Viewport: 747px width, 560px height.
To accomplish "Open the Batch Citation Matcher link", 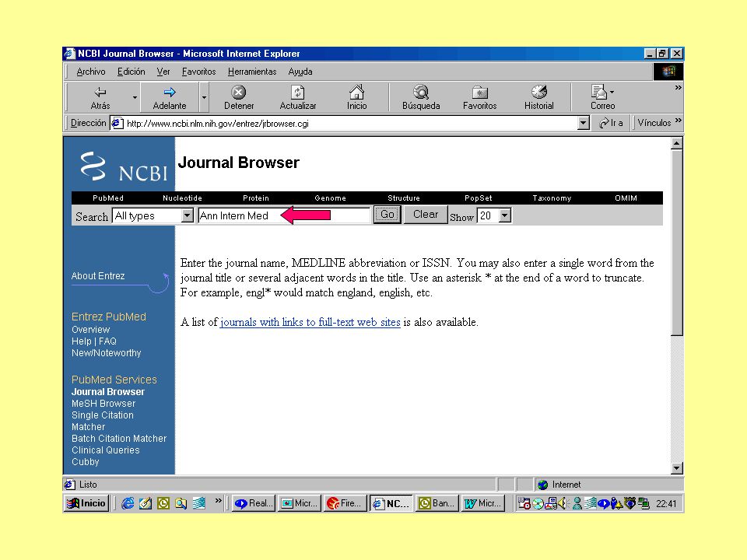I will 119,439.
